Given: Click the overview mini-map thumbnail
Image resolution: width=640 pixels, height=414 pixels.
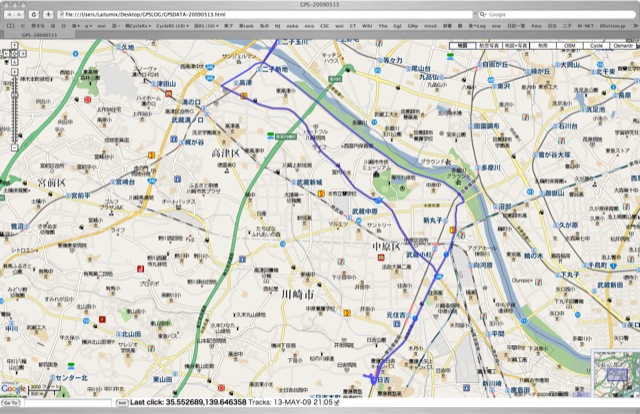Looking at the screenshot, I should coord(616,374).
